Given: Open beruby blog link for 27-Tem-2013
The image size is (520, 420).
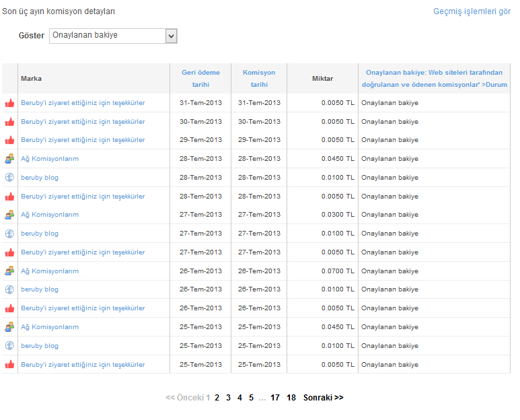Looking at the screenshot, I should 40,234.
